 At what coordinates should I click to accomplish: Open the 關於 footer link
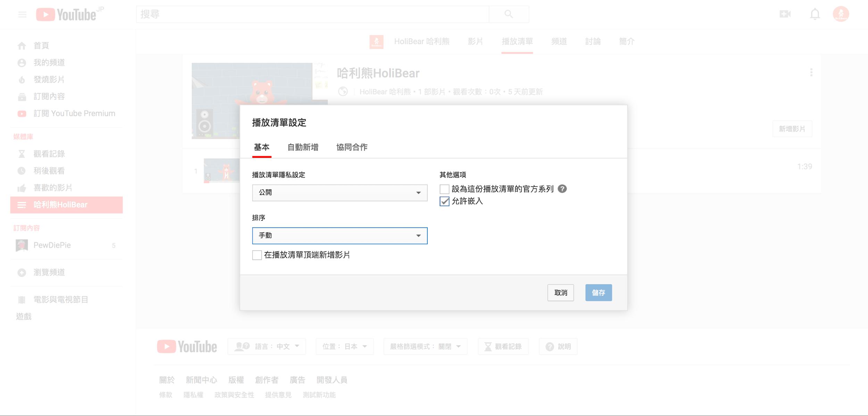tap(167, 380)
